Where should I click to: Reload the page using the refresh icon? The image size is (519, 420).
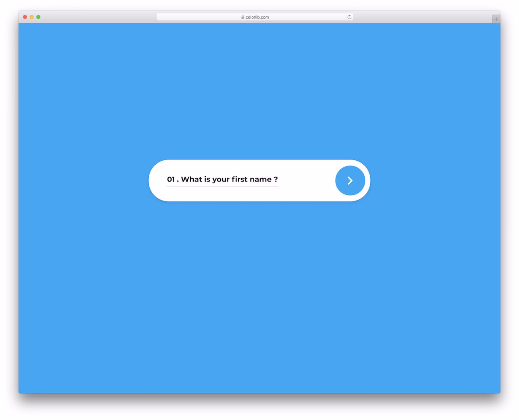click(x=349, y=17)
